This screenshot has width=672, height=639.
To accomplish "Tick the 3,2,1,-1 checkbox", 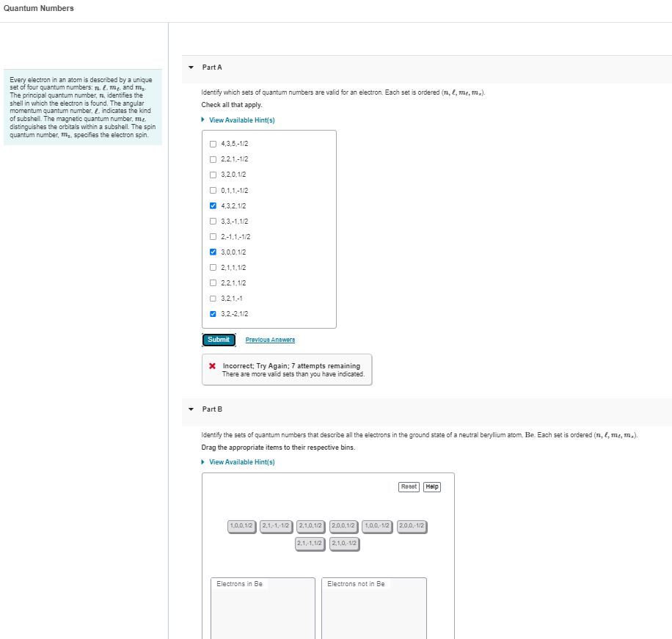I will coord(213,299).
